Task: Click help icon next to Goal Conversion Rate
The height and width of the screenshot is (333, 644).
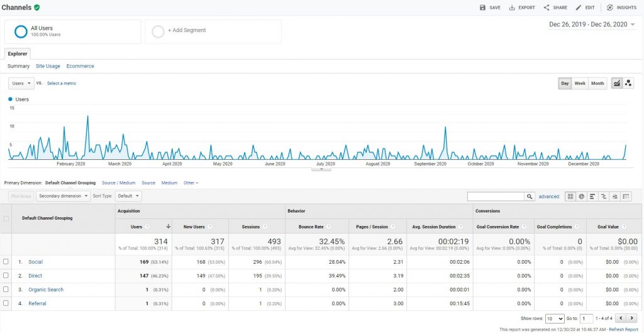Action: 524,227
